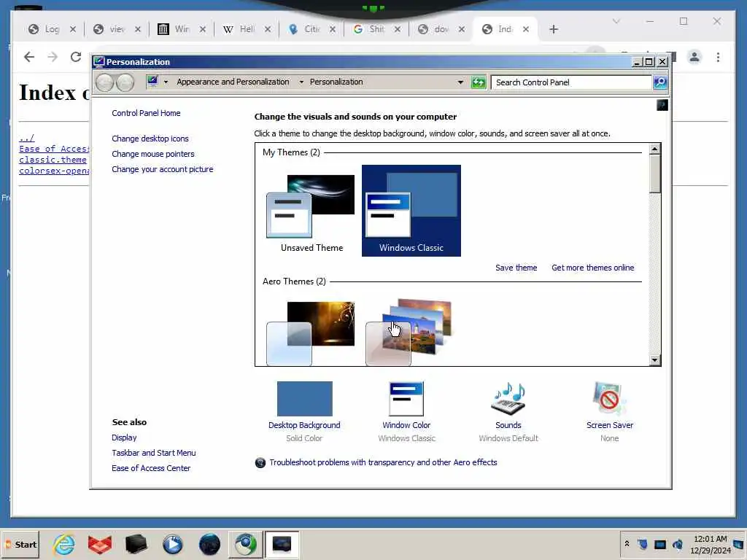The image size is (747, 560).
Task: Choose the dark golden Aero theme thumbnail
Action: point(311,333)
